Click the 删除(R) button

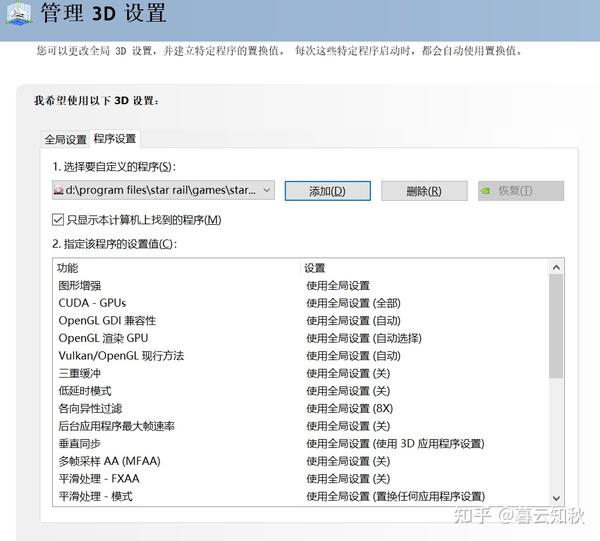click(x=424, y=191)
